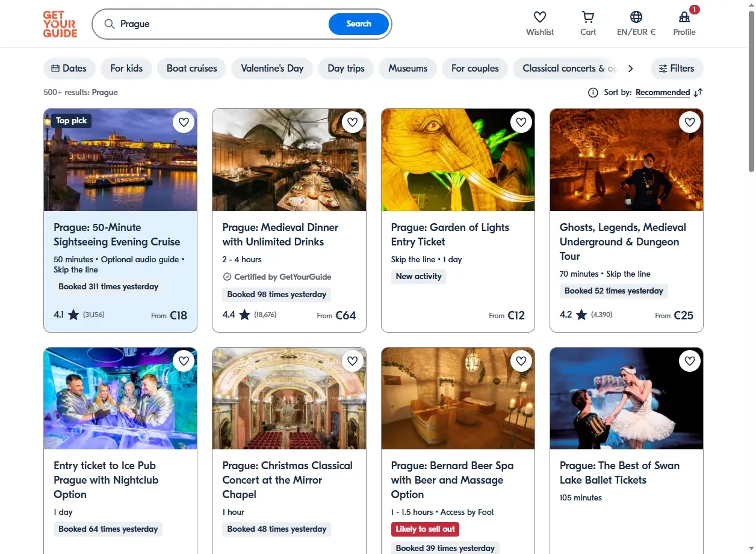
Task: Open the Recommended sort dropdown
Action: [663, 93]
